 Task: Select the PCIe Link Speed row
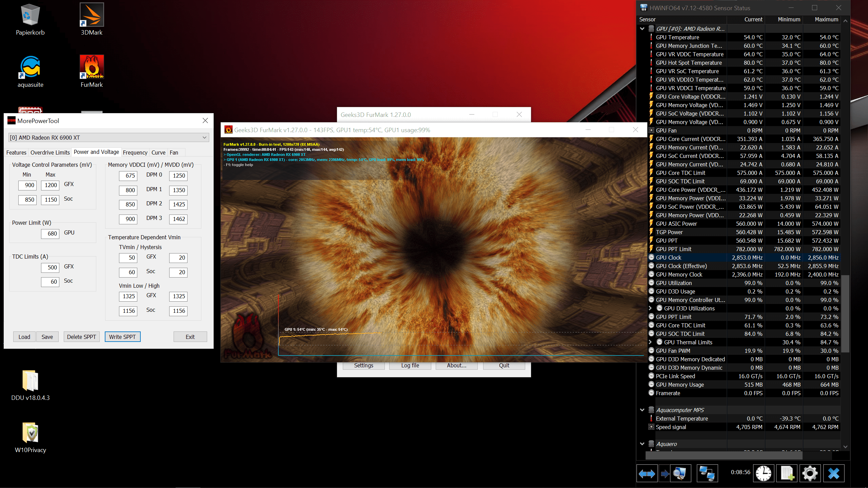click(x=744, y=376)
